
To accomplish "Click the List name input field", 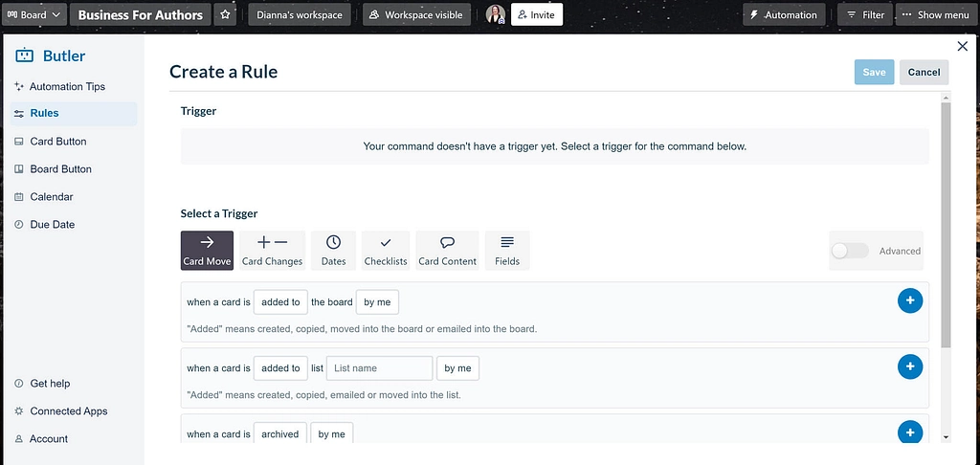I will pos(380,368).
